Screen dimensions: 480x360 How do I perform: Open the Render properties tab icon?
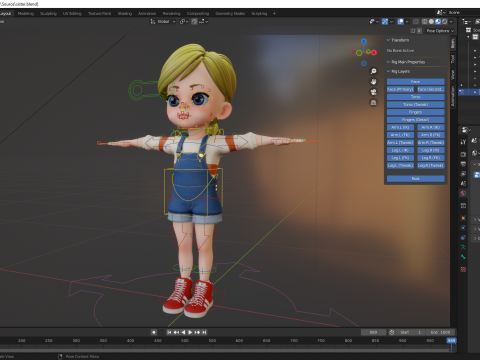point(463,154)
